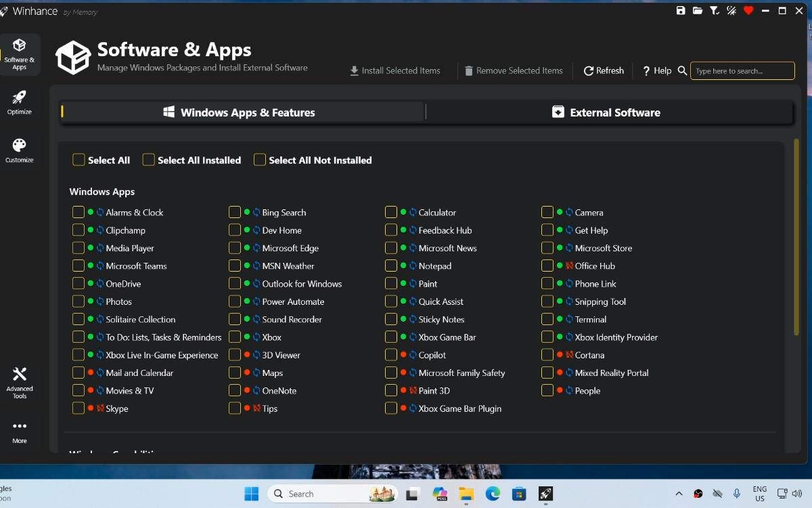Screen dimensions: 812x508
Task: Open the Help button
Action: [656, 70]
